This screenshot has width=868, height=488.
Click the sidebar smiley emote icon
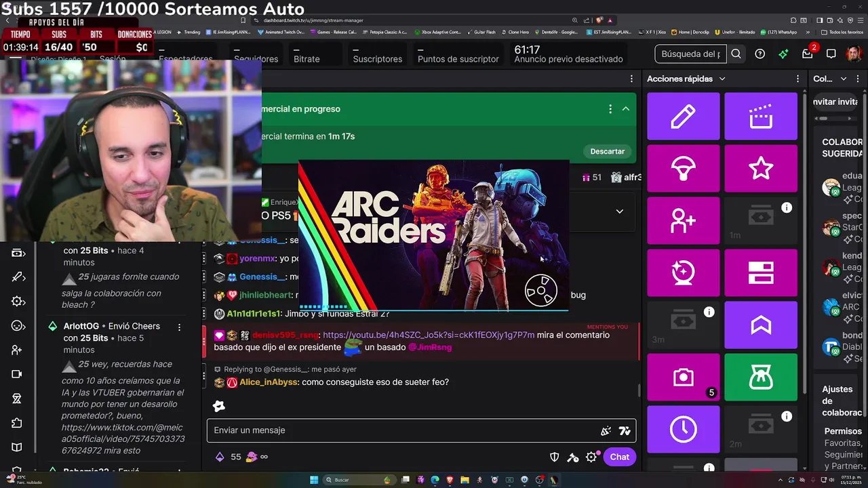pyautogui.click(x=18, y=326)
